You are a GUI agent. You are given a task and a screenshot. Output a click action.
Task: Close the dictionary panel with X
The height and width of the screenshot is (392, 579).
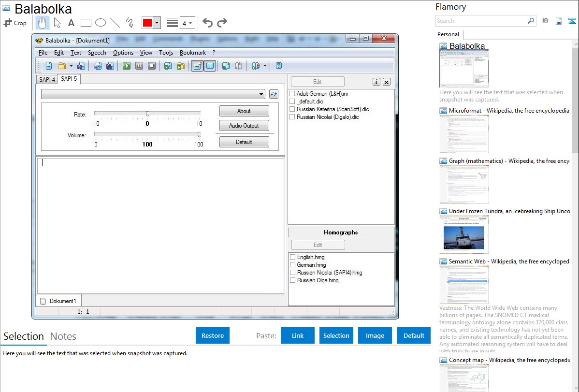387,82
